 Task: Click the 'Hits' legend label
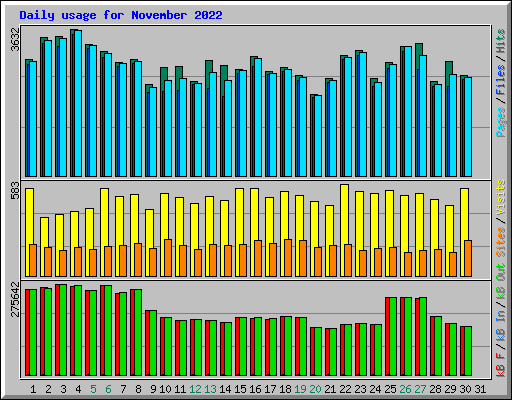501,41
